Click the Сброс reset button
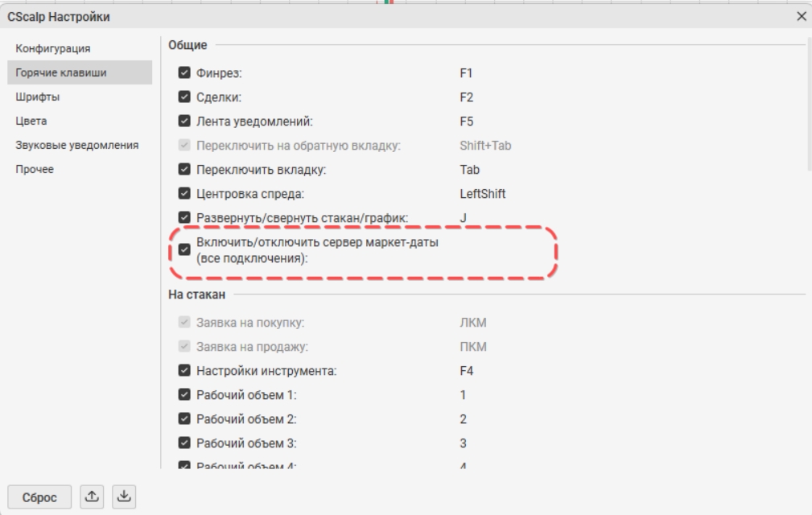The width and height of the screenshot is (812, 515). pos(39,496)
